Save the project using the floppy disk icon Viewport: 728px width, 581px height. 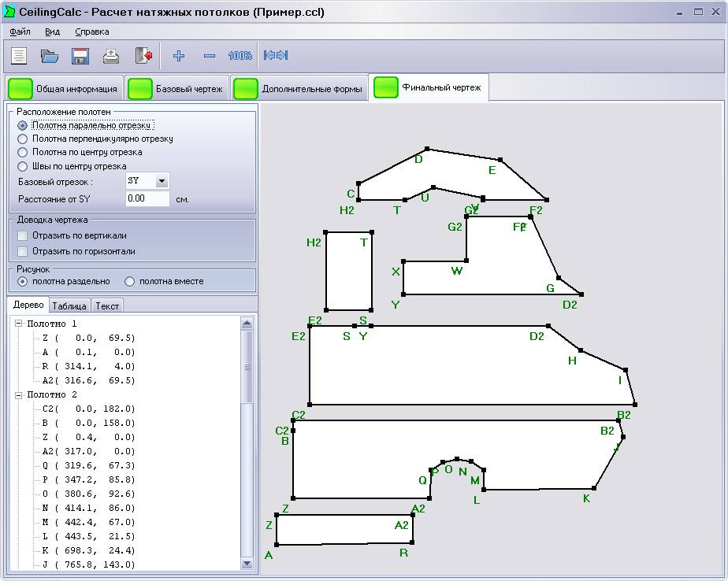click(80, 56)
